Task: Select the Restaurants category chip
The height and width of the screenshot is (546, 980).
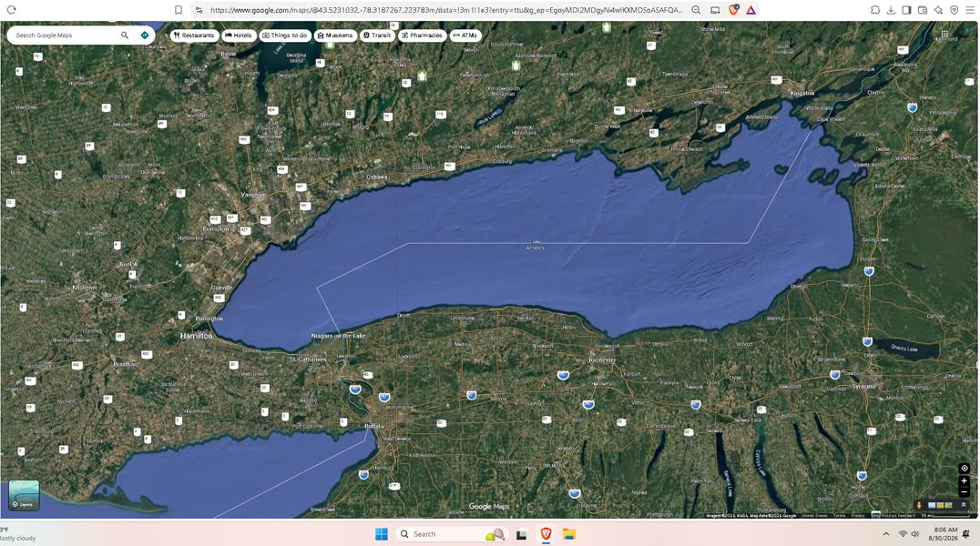Action: click(194, 35)
